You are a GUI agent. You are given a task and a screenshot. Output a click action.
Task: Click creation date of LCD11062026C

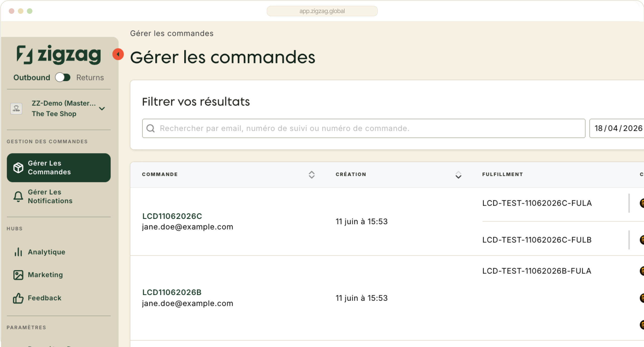coord(361,221)
